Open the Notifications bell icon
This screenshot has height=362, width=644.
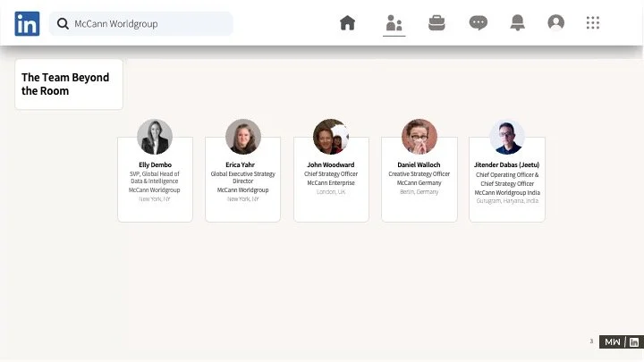point(518,23)
